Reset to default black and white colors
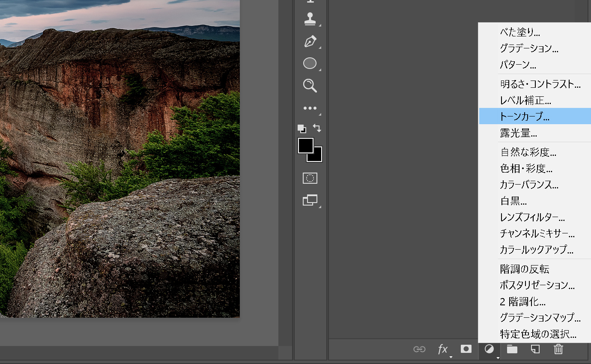The height and width of the screenshot is (364, 591). click(301, 128)
